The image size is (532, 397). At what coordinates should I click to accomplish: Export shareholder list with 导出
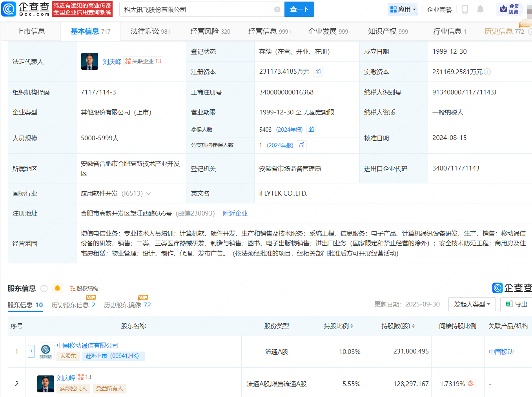click(x=517, y=304)
